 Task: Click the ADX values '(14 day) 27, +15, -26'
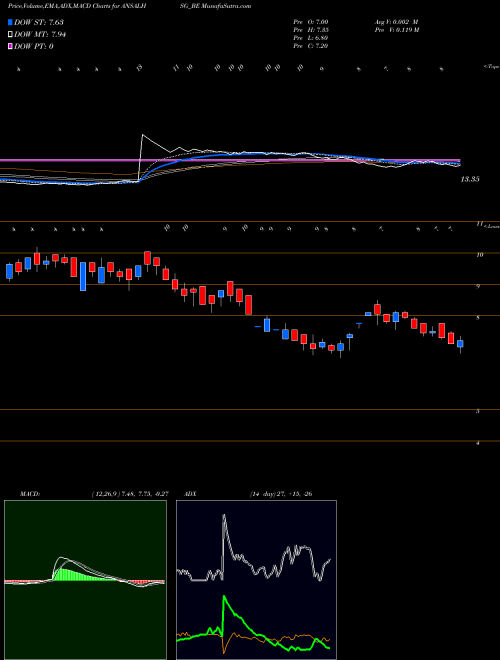(280, 494)
